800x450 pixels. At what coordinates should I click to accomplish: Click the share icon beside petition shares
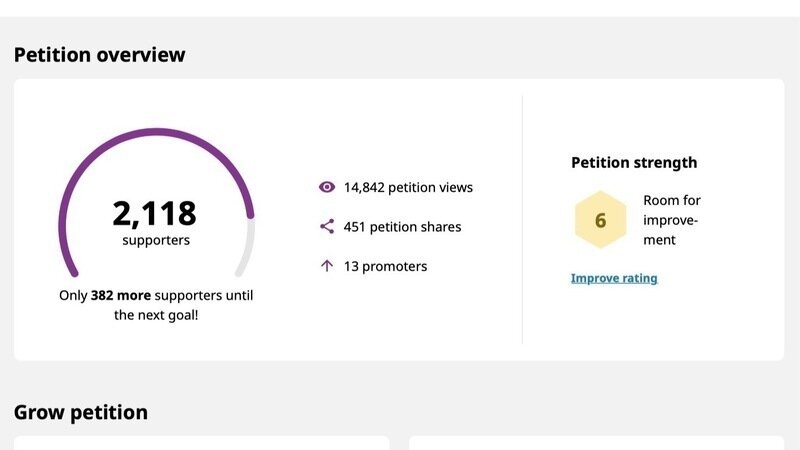click(x=326, y=227)
